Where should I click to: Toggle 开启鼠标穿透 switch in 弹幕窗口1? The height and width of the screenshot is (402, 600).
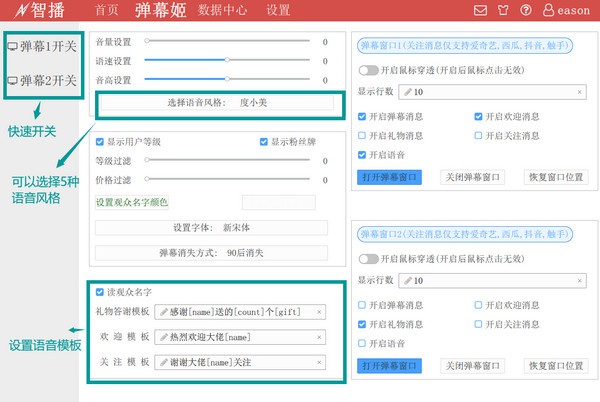[x=367, y=71]
